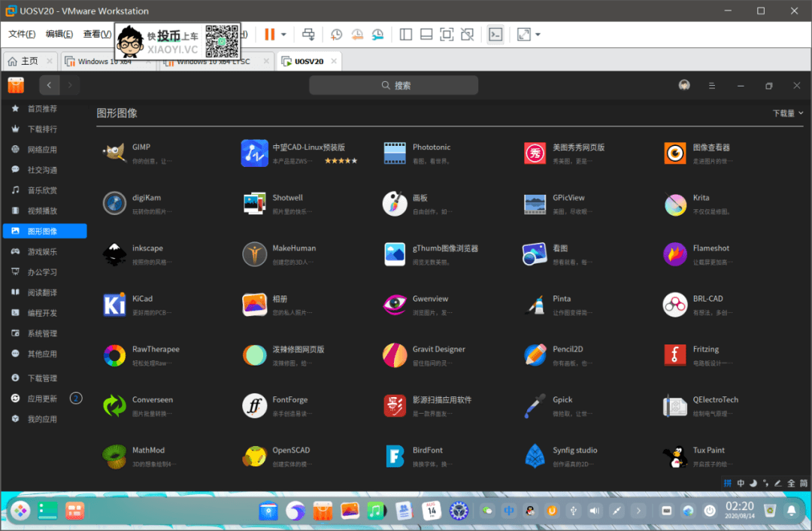
Task: Open the inkscape app icon
Action: click(x=114, y=254)
